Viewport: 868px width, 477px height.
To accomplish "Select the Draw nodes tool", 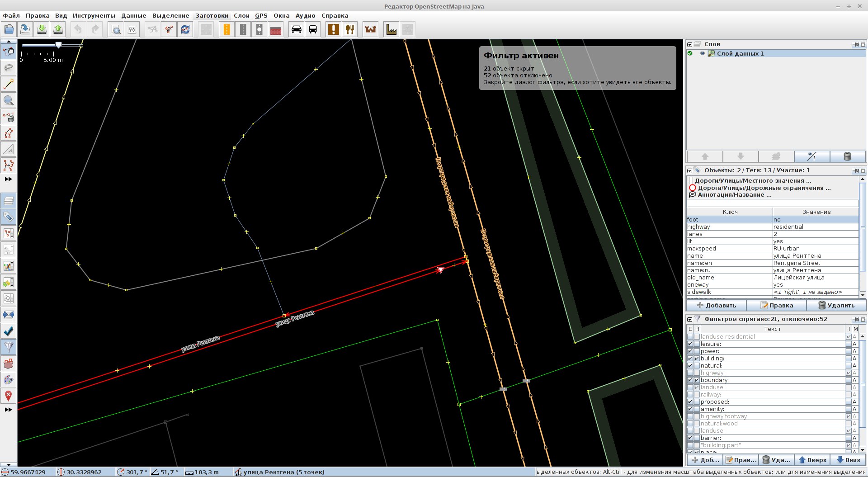I will click(x=9, y=84).
